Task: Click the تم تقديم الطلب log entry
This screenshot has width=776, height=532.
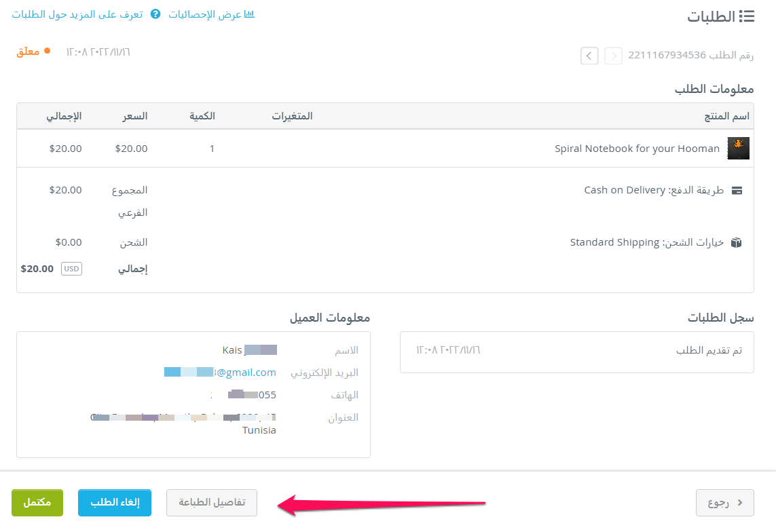Action: tap(709, 350)
